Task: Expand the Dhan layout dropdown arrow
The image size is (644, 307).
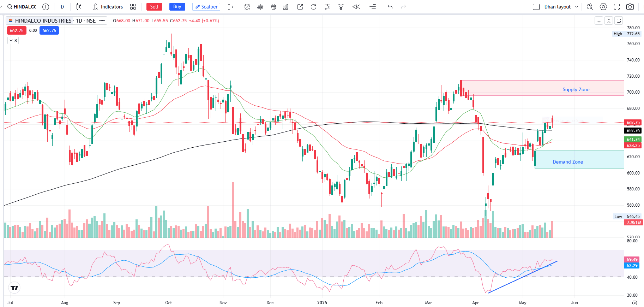Action: pyautogui.click(x=577, y=7)
